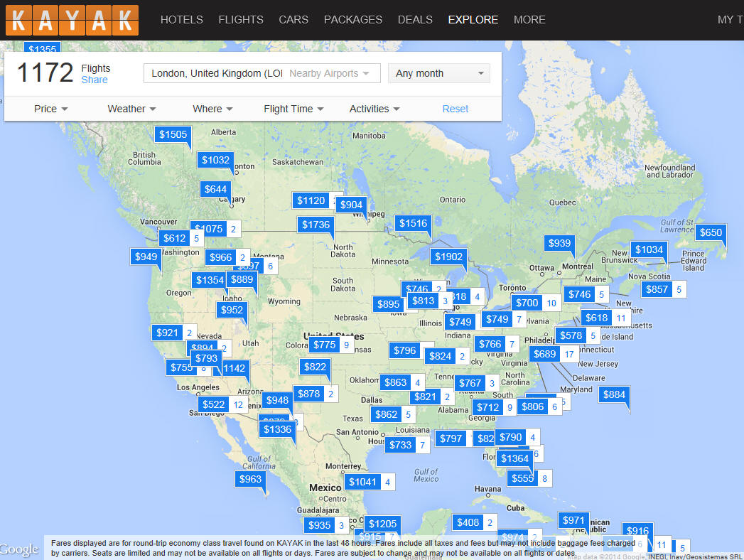Select the $884 fare marker
This screenshot has width=744, height=560.
(x=615, y=394)
